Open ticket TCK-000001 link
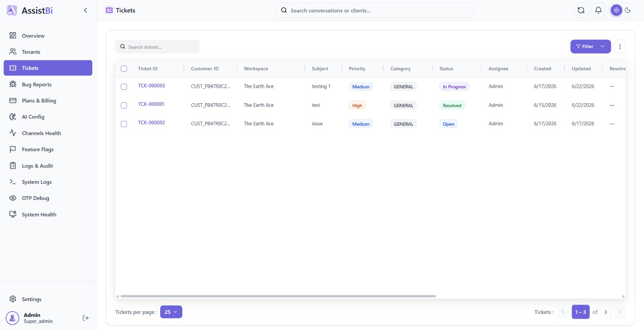Viewport: 644px width, 330px height. tap(151, 104)
